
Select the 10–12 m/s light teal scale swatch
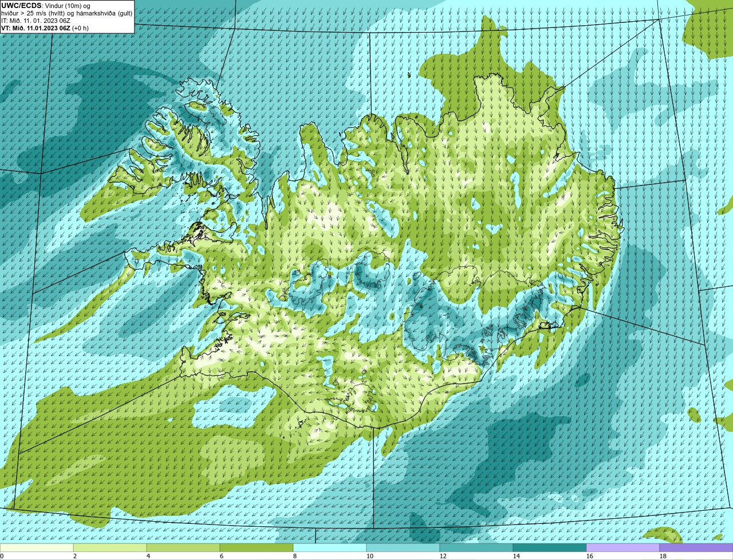(x=403, y=548)
